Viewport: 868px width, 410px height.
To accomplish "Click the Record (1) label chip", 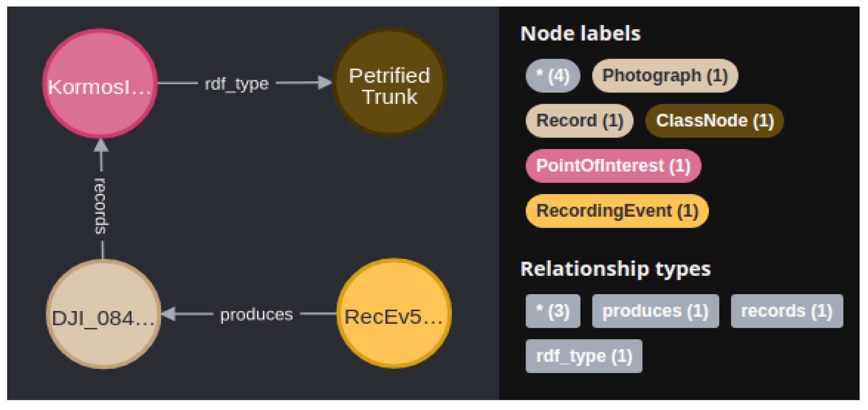I will 579,121.
